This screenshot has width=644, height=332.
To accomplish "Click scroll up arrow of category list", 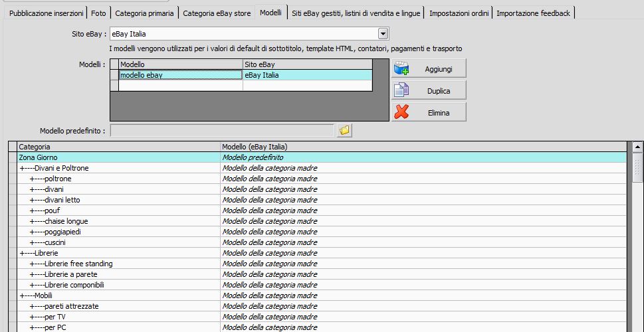I will [637, 147].
